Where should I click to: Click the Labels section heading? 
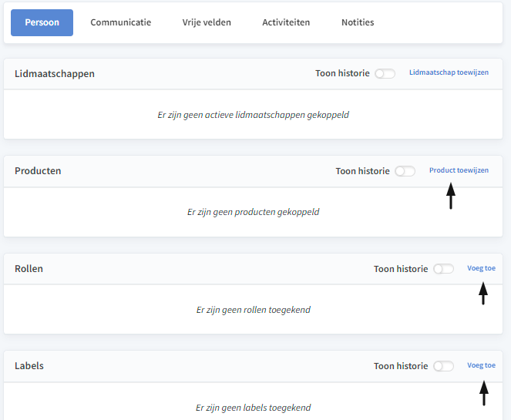[29, 365]
